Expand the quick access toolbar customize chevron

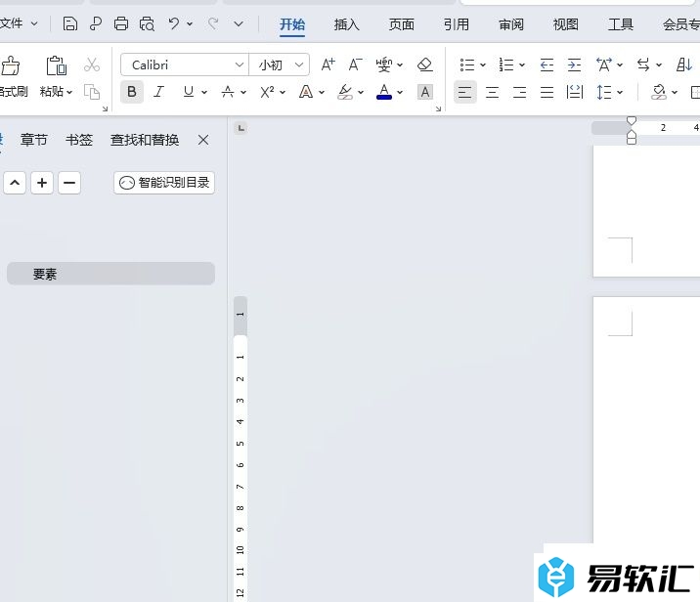tap(239, 23)
